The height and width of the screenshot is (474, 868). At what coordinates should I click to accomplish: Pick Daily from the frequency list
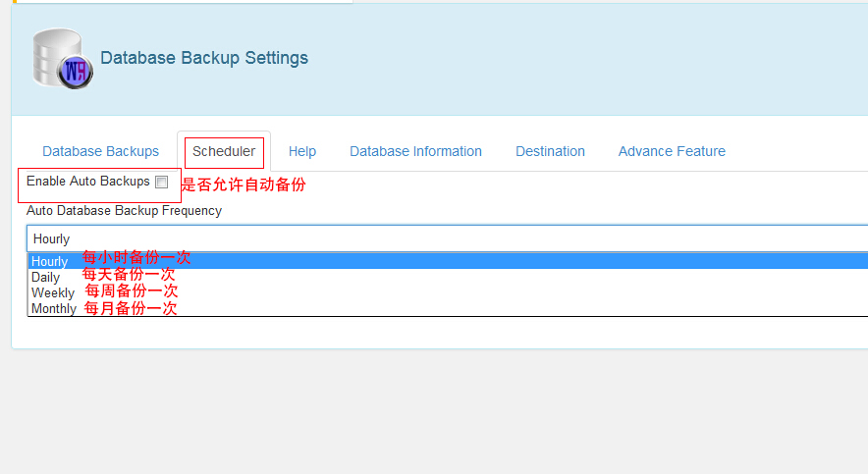45,277
